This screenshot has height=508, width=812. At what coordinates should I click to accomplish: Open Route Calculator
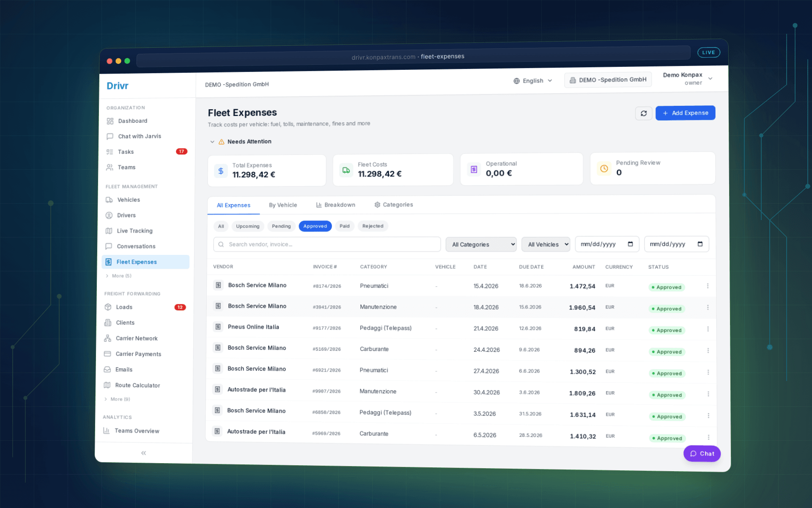pyautogui.click(x=137, y=386)
